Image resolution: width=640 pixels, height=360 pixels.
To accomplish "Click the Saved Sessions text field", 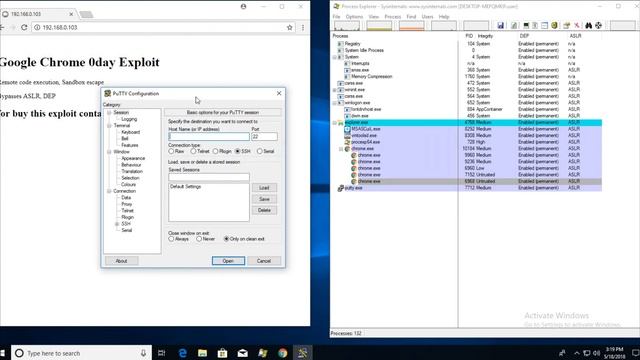I will [x=209, y=177].
